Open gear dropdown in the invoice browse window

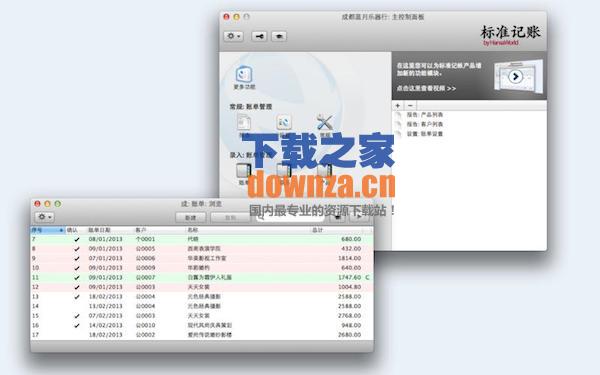[x=45, y=217]
